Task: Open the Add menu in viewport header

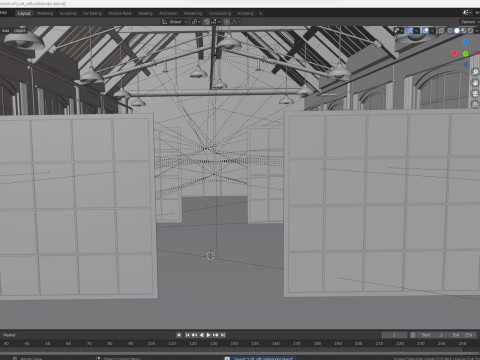Action: point(6,30)
